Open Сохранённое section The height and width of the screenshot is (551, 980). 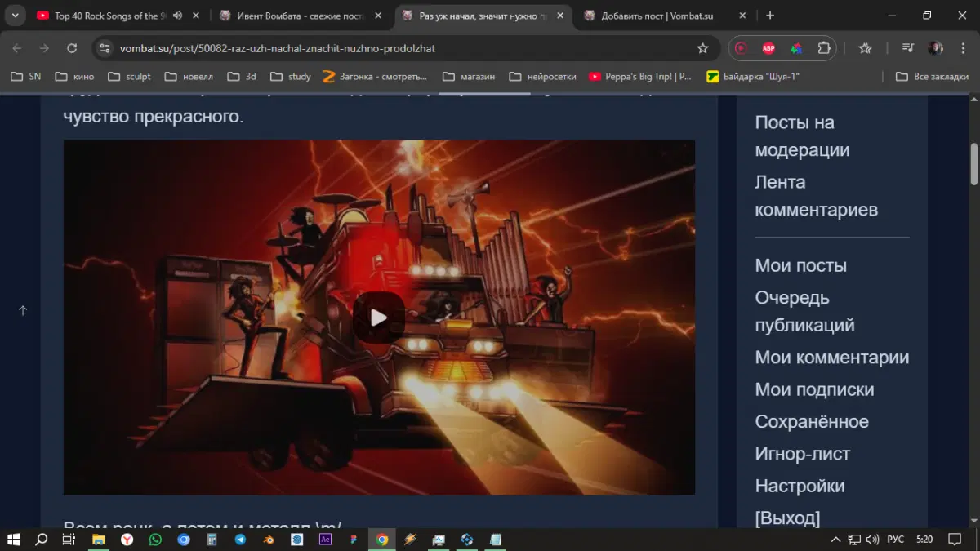coord(812,421)
